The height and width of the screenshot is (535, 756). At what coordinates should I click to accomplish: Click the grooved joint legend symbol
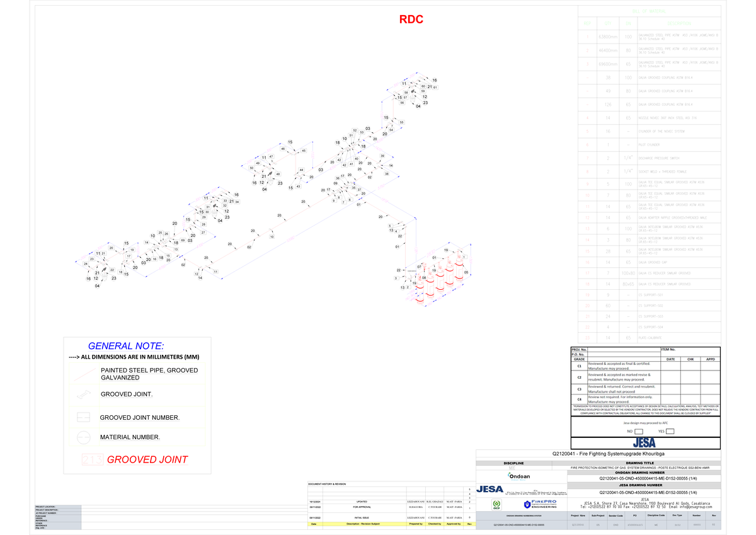point(84,395)
